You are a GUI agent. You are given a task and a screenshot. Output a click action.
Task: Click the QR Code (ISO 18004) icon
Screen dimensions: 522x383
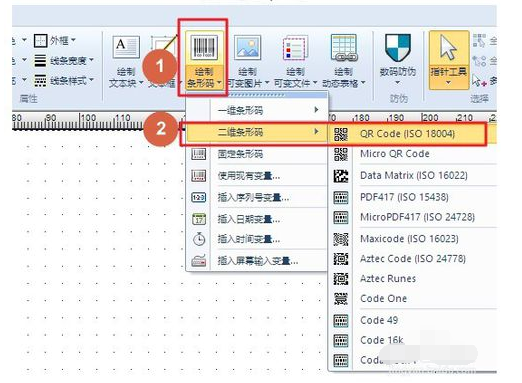[x=341, y=134]
